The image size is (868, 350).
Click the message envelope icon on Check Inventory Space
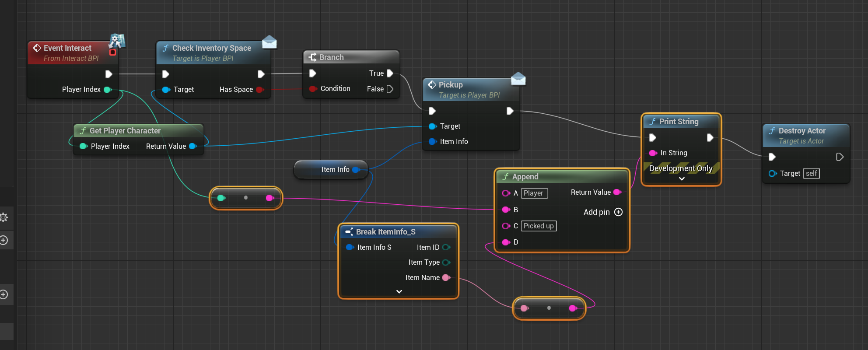(x=269, y=42)
